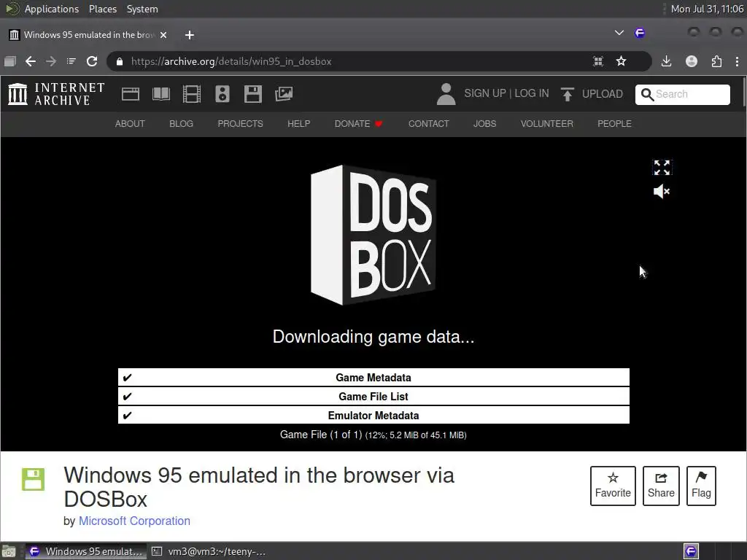Bookmark this page with star icon

[621, 61]
